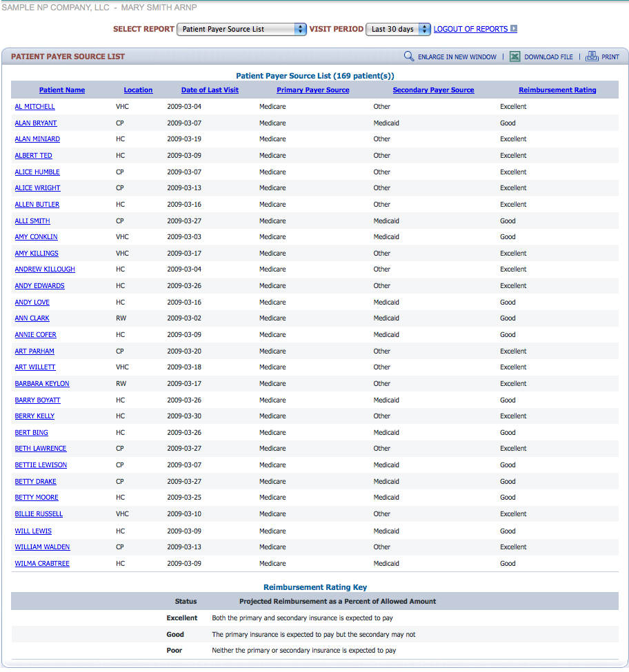Image resolution: width=629 pixels, height=672 pixels.
Task: Open patient ANDY LOVE
Action: (32, 302)
